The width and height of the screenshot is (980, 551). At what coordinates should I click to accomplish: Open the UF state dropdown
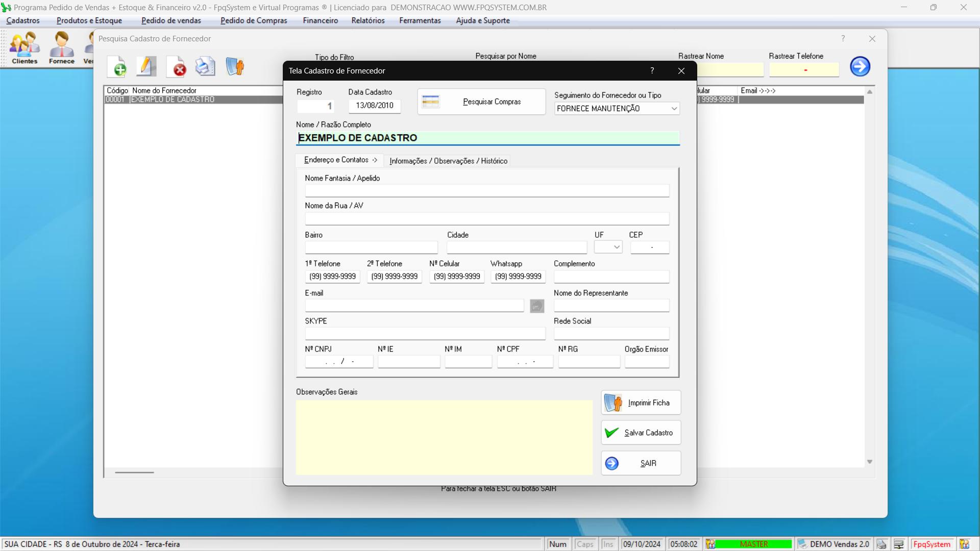[x=617, y=247]
